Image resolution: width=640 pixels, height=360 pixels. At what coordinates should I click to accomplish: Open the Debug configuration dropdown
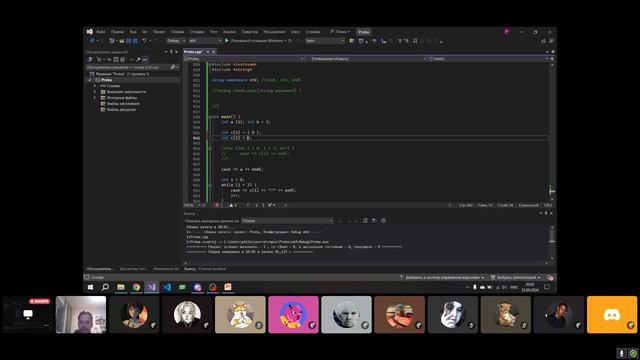click(176, 41)
